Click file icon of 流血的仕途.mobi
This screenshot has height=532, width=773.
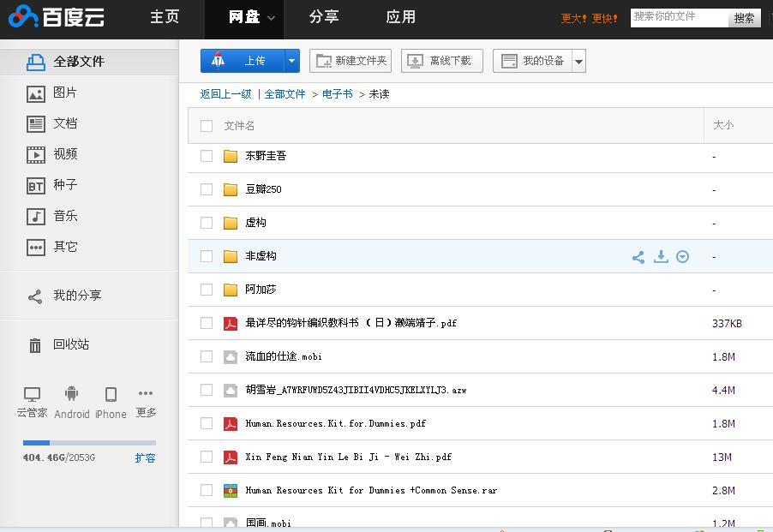coord(231,357)
